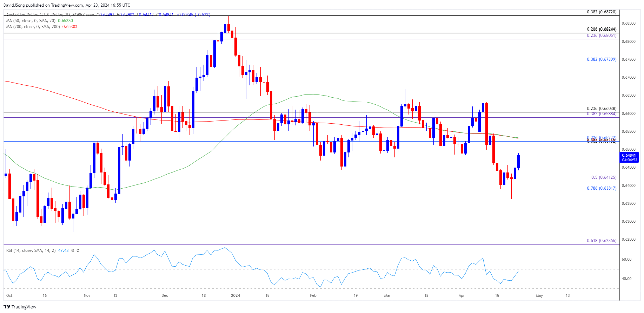Screen dimensions: 644x313
Task: Click the green 0.65330 MA 50 value
Action: [x=66, y=21]
